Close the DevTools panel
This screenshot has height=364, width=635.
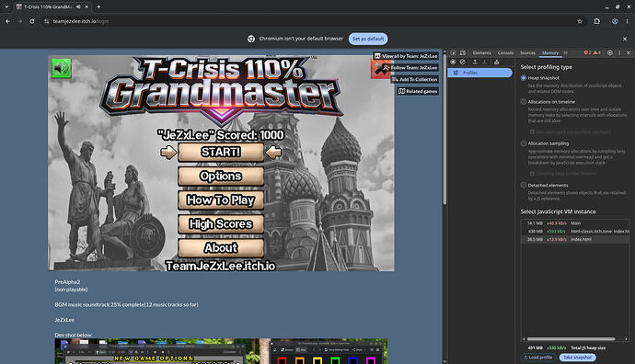[x=629, y=53]
